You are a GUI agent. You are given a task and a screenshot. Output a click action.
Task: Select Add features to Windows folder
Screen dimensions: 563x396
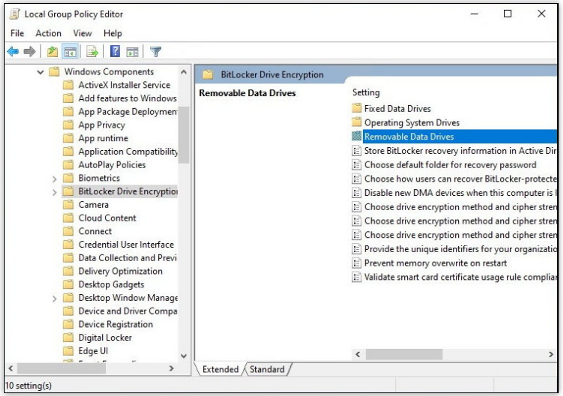[127, 98]
